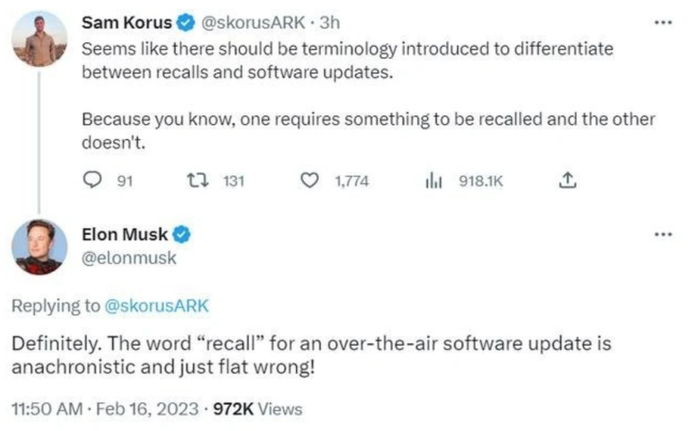
Task: Click the Elon Musk display name
Action: 124,236
